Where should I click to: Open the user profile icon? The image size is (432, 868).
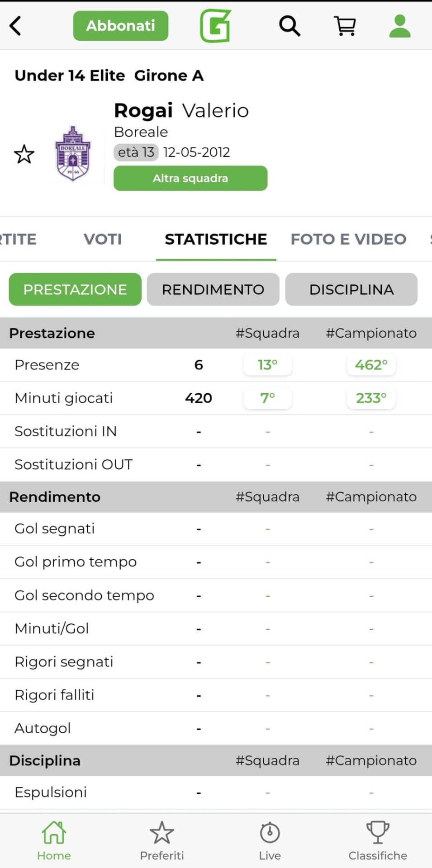click(x=400, y=26)
